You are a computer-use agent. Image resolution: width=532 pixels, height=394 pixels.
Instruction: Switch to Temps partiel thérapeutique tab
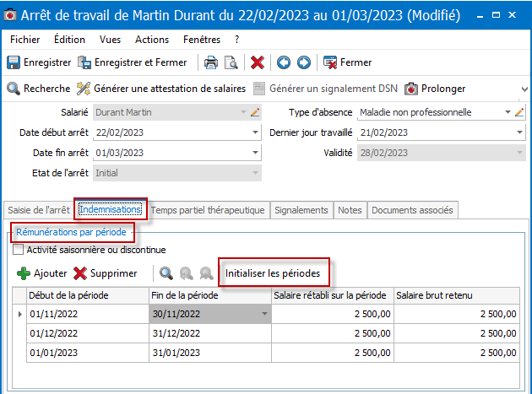tap(208, 210)
